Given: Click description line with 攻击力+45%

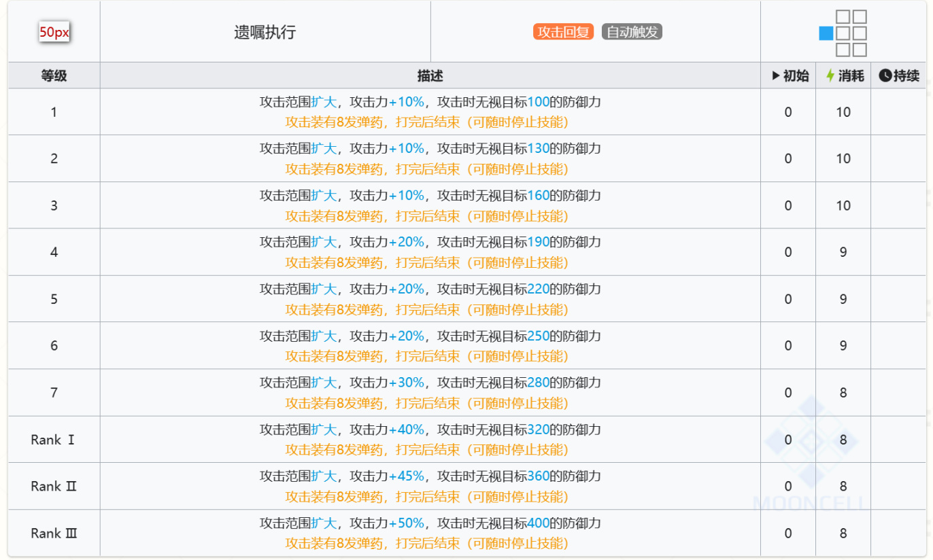Looking at the screenshot, I should (430, 476).
